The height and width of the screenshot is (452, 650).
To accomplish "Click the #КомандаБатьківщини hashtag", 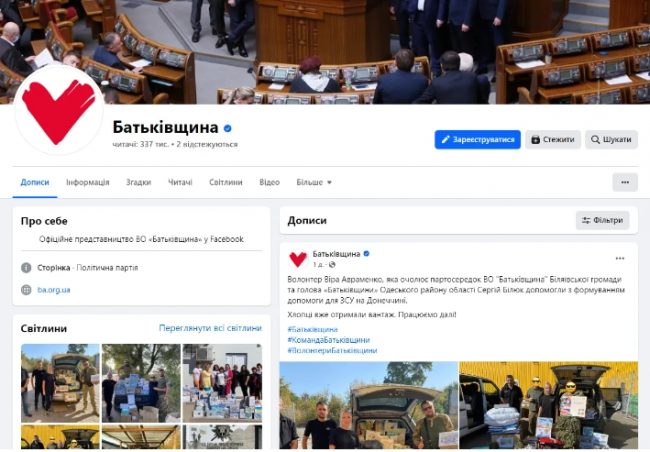I will coord(328,340).
